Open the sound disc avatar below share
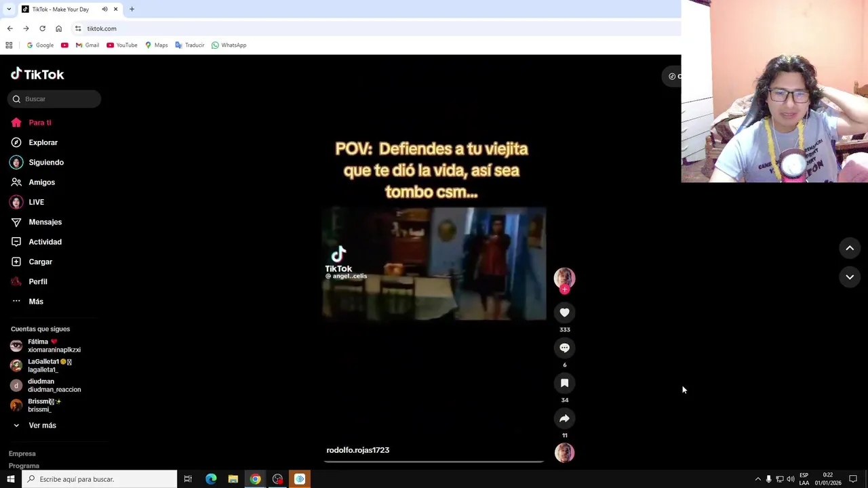This screenshot has height=488, width=868. (x=564, y=452)
